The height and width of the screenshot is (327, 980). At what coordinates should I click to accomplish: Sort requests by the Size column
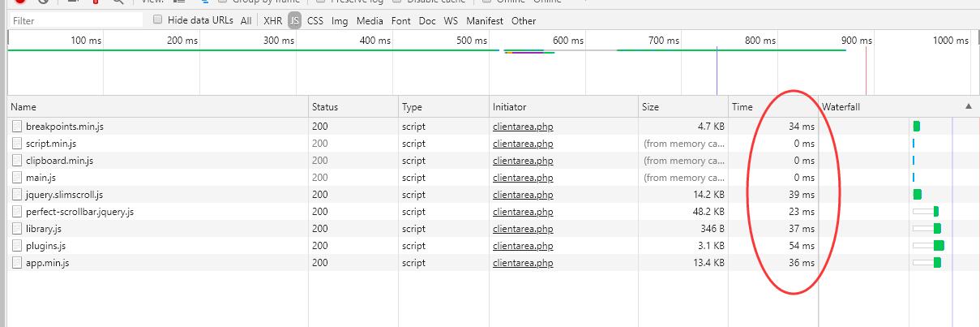click(650, 107)
